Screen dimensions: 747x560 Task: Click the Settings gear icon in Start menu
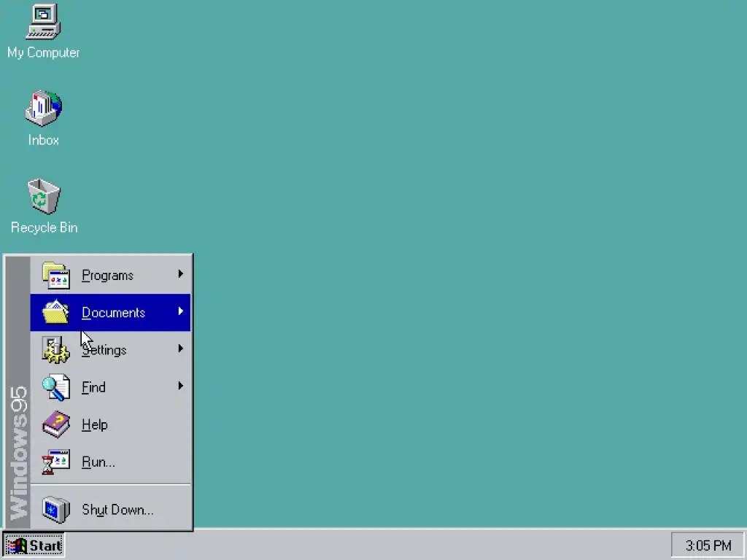(55, 350)
